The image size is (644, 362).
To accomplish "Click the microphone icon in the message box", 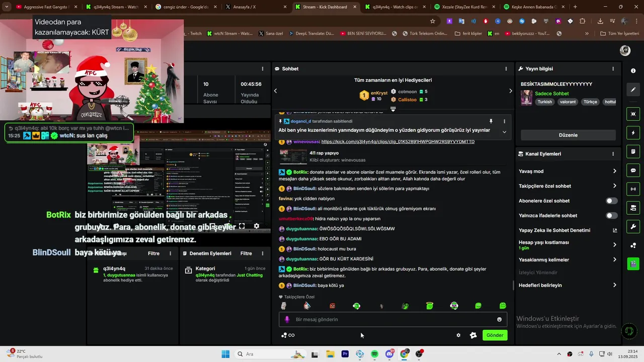I will (287, 319).
